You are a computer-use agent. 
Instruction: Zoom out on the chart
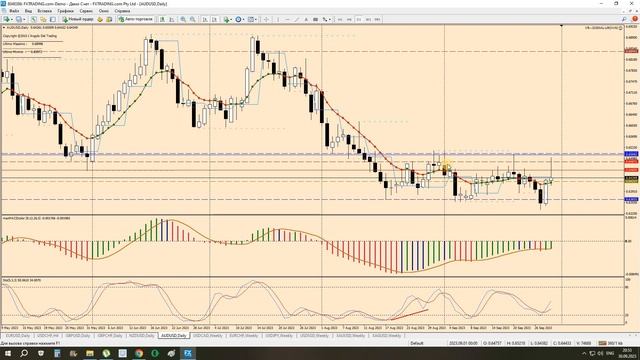tap(193, 19)
